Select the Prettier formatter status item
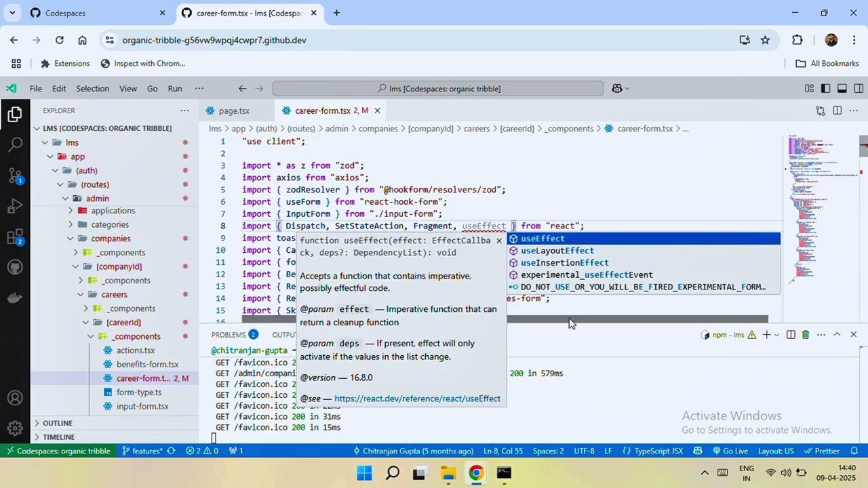Viewport: 868px width, 488px height. click(821, 451)
